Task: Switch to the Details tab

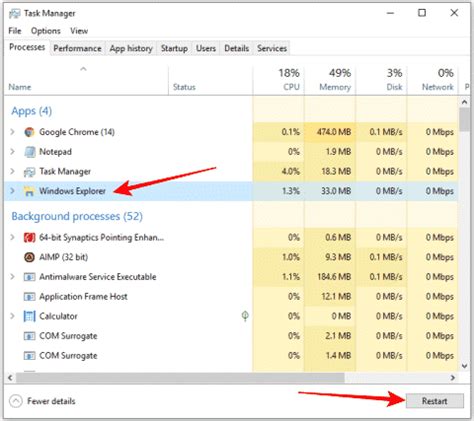Action: click(236, 48)
